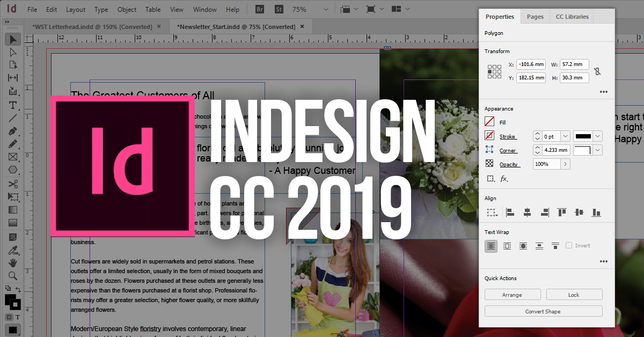Select the Zoom tool

point(13,275)
